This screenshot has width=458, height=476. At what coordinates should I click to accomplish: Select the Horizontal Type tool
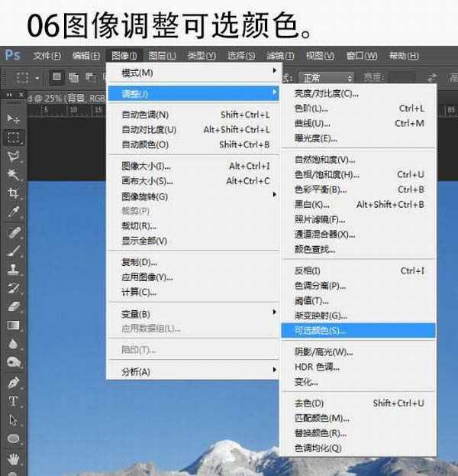(13, 401)
